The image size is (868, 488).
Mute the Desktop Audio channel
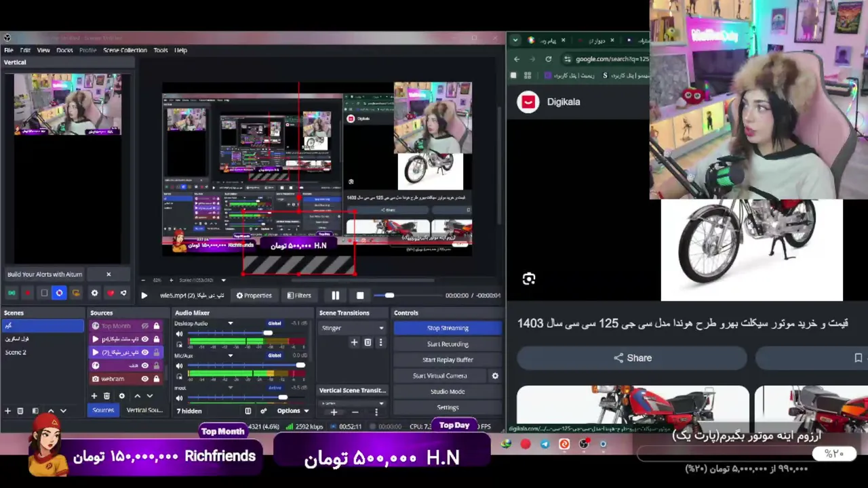(180, 334)
